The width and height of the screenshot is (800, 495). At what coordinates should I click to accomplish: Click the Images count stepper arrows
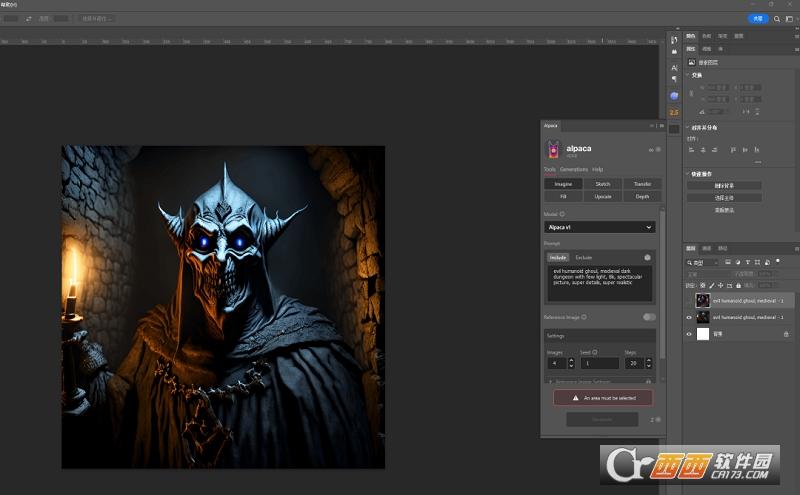(x=571, y=363)
